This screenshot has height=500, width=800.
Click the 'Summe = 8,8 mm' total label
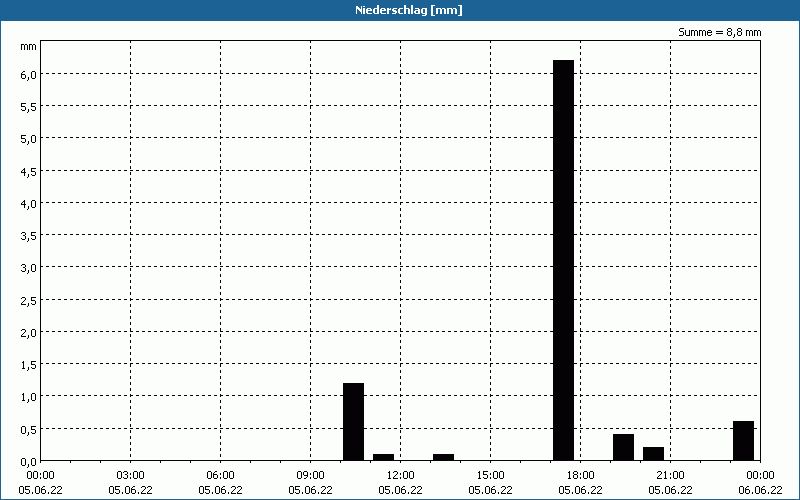(x=719, y=32)
